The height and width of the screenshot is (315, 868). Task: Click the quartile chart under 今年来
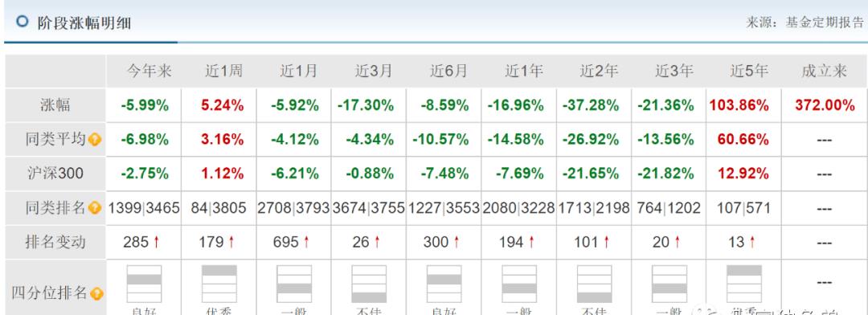click(145, 284)
